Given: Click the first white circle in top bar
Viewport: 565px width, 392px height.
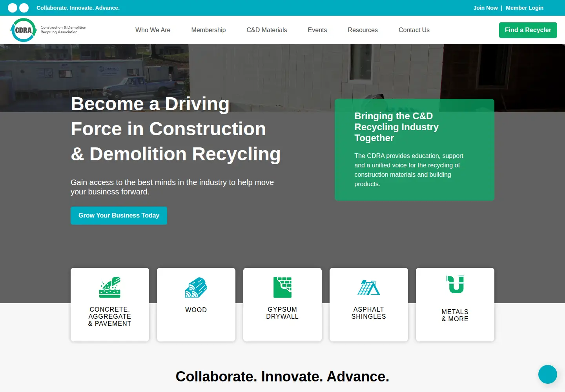Looking at the screenshot, I should (x=13, y=8).
